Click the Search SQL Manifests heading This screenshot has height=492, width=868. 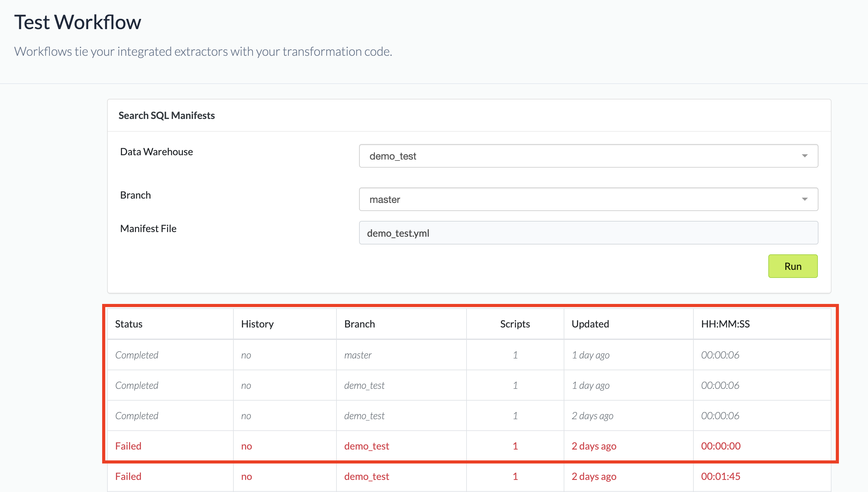(167, 116)
